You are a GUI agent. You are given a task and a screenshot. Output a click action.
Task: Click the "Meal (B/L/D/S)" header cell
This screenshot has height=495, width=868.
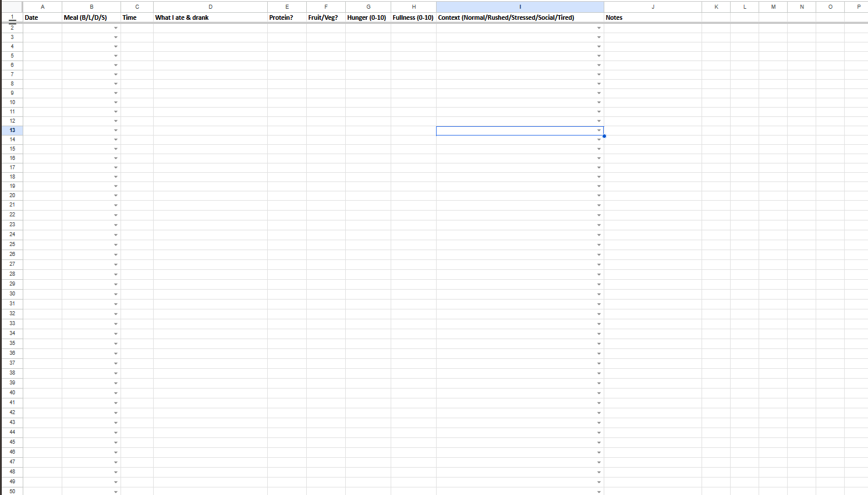coord(91,17)
